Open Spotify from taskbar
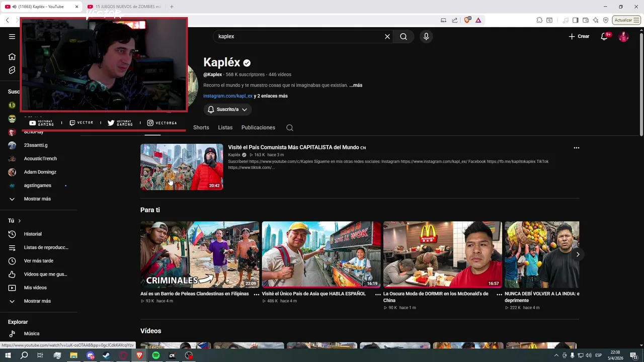Image resolution: width=644 pixels, height=362 pixels. pos(156,355)
